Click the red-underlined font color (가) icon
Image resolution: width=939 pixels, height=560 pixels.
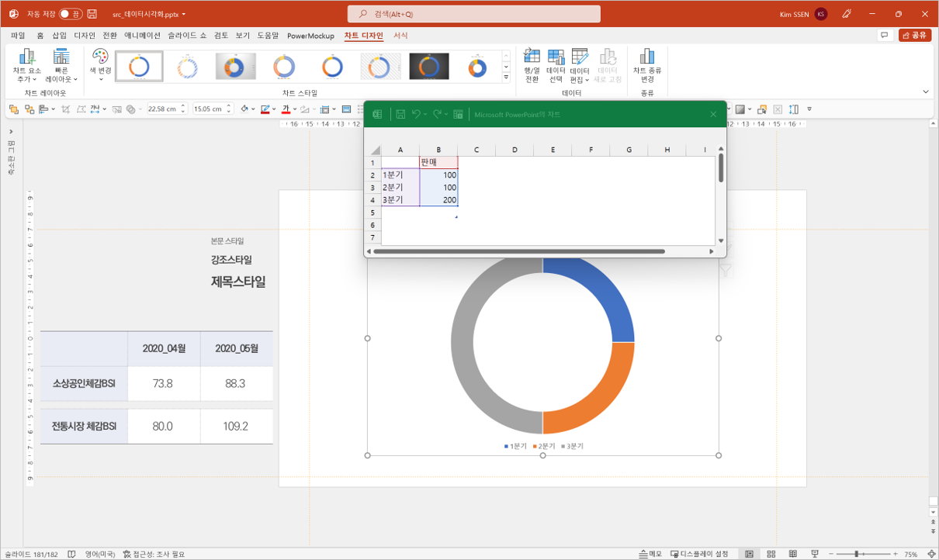[x=286, y=109]
